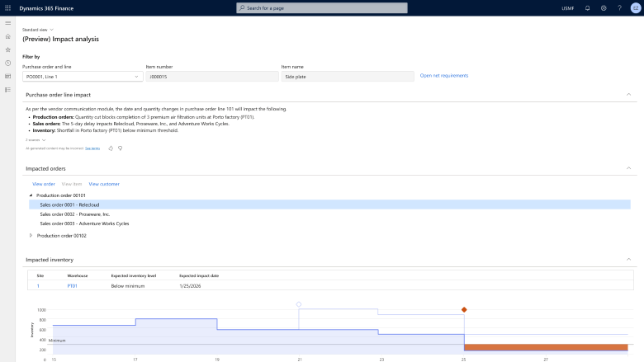
Task: Click the 1/25/2026 impact date cell
Action: click(190, 286)
